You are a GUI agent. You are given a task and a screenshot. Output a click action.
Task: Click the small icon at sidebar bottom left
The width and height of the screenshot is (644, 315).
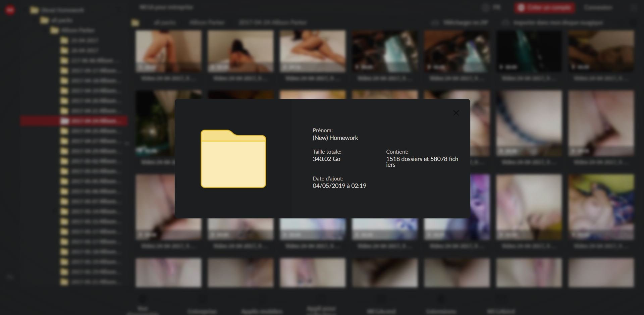[x=10, y=277]
